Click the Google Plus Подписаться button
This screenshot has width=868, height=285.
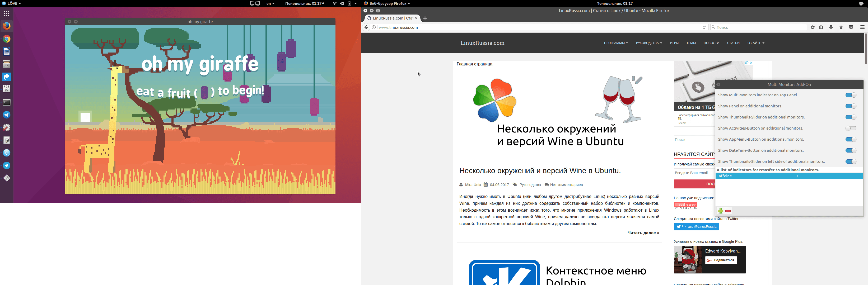click(721, 260)
